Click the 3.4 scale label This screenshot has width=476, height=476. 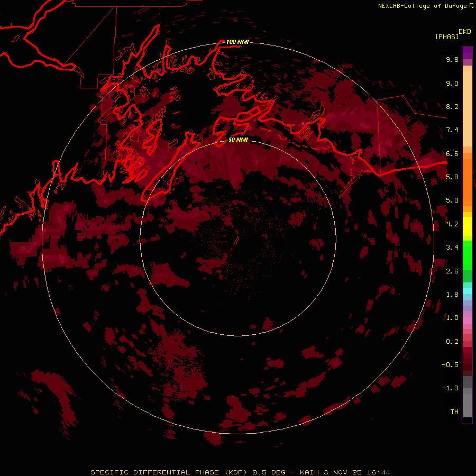(452, 248)
